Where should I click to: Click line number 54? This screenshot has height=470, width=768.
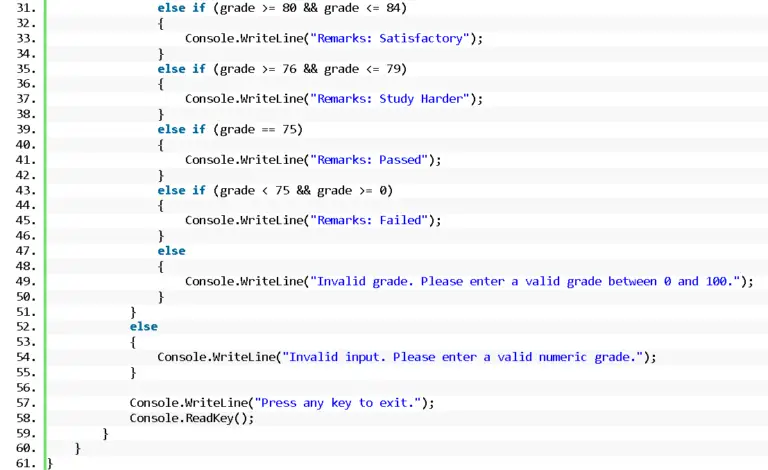coord(26,357)
